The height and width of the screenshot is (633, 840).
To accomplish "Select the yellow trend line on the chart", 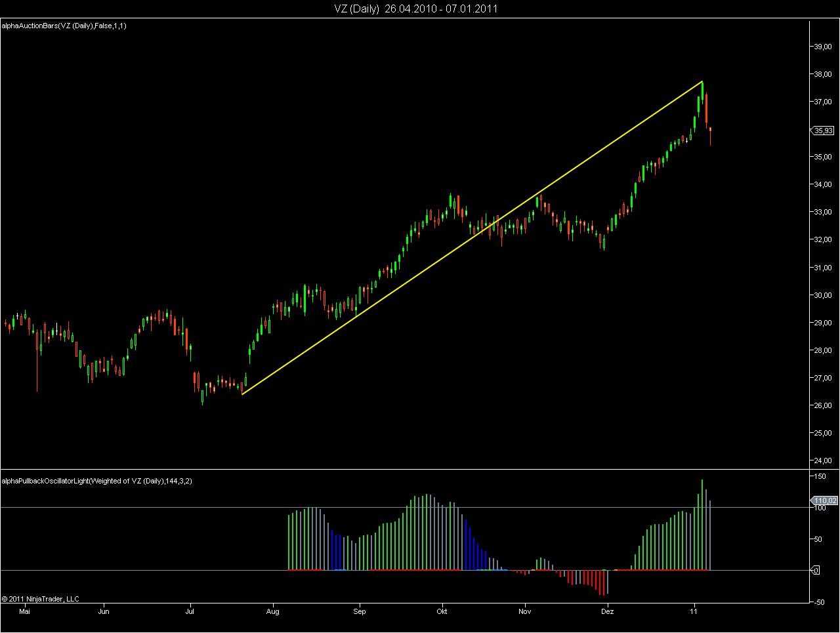I will 472,237.
